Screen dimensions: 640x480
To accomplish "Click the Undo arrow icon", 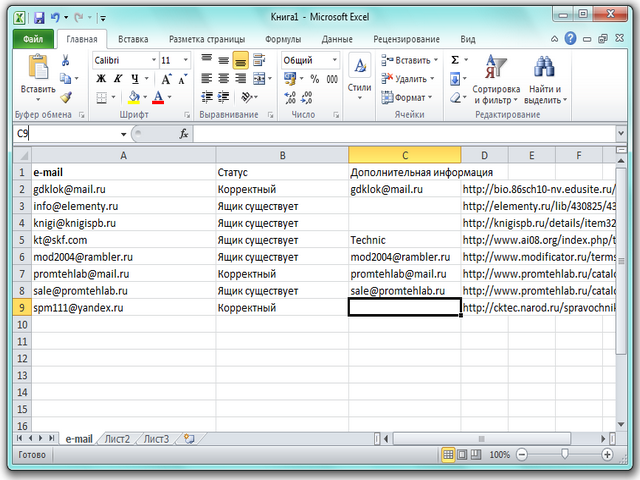I will pos(55,18).
